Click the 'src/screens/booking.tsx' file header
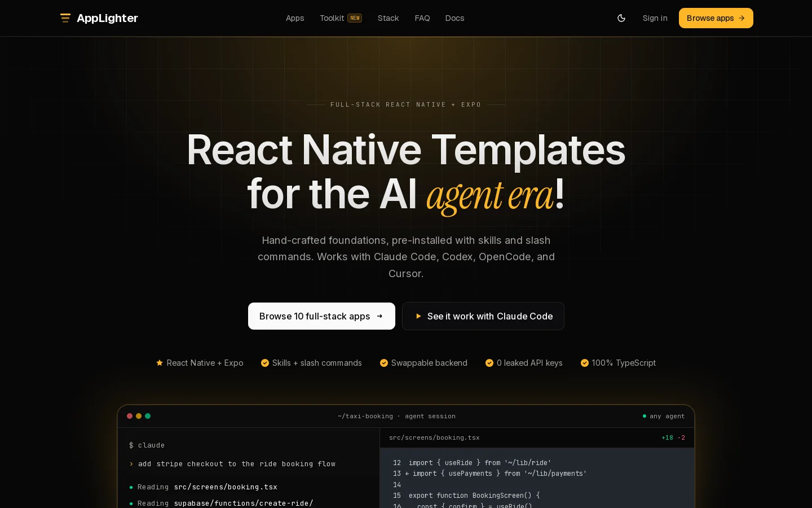The image size is (812, 508). (434, 437)
